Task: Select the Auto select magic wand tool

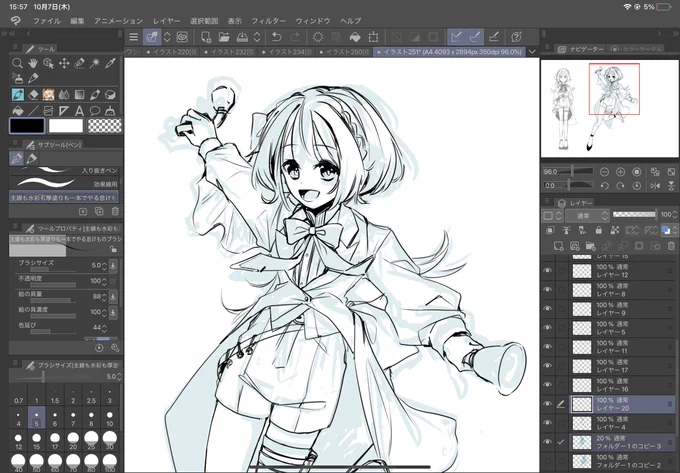Action: point(95,63)
